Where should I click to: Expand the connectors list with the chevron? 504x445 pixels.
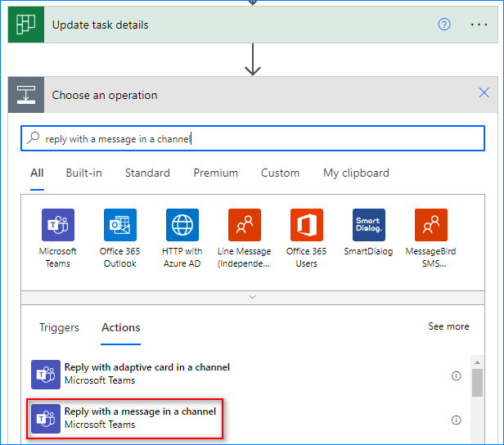click(252, 297)
